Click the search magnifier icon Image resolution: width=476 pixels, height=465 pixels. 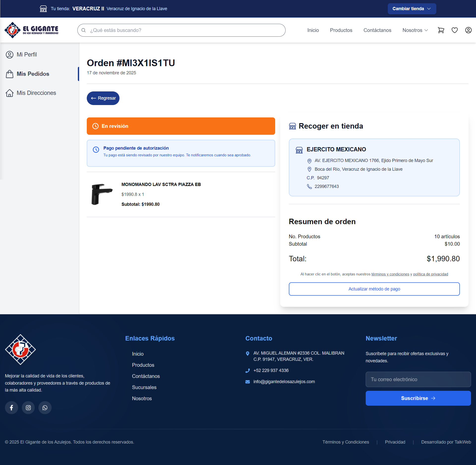[x=84, y=30]
